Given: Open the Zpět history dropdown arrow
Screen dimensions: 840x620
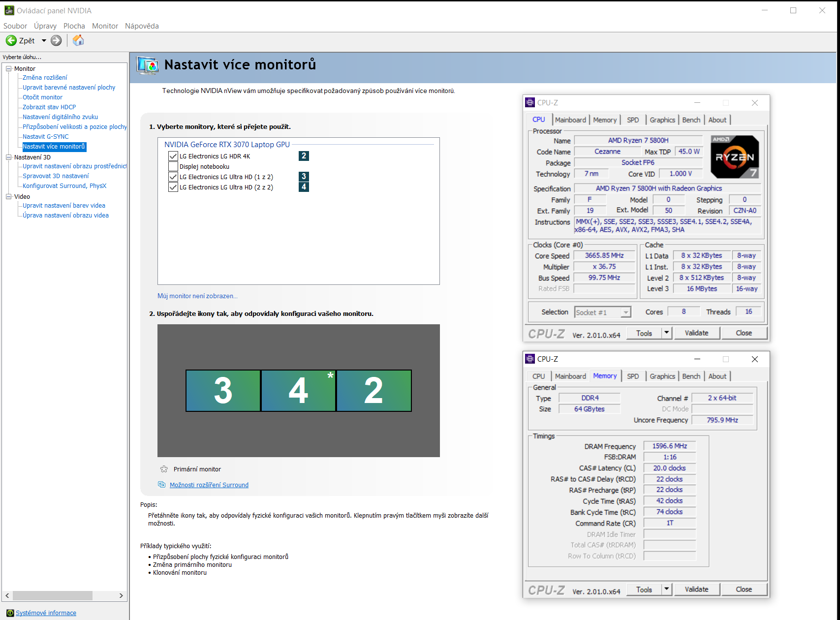Looking at the screenshot, I should (44, 40).
